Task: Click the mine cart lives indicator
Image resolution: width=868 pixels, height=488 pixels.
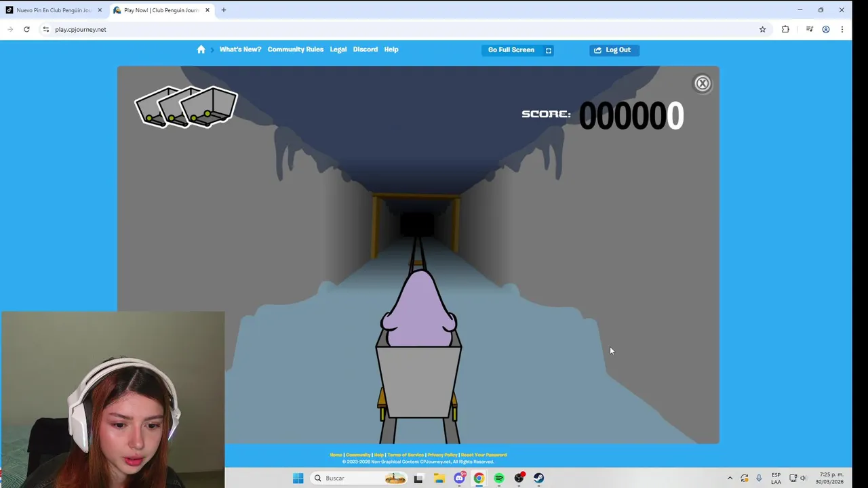Action: (186, 107)
